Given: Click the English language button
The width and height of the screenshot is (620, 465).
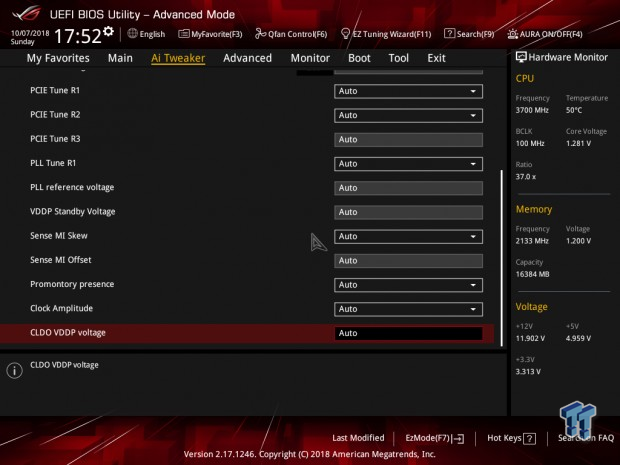Looking at the screenshot, I should [x=146, y=34].
